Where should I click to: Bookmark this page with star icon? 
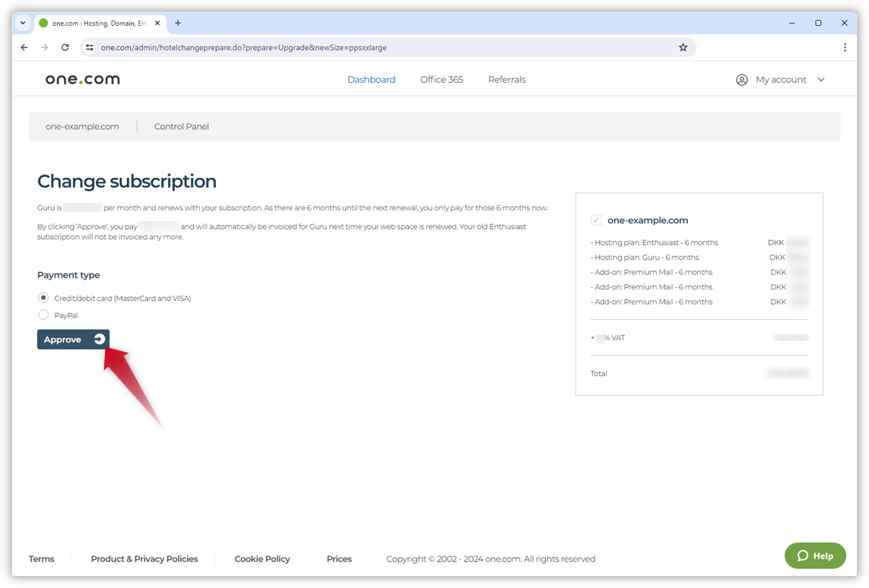(x=683, y=47)
